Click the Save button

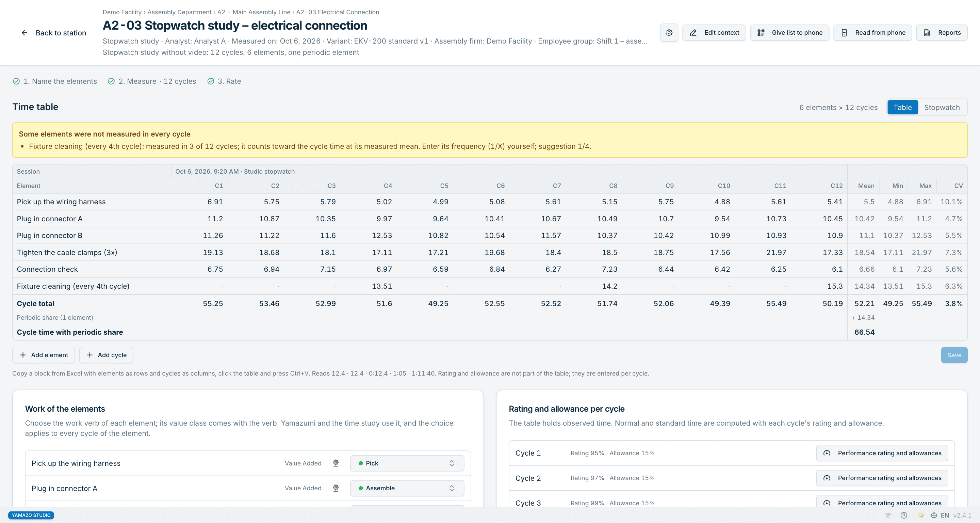point(954,355)
